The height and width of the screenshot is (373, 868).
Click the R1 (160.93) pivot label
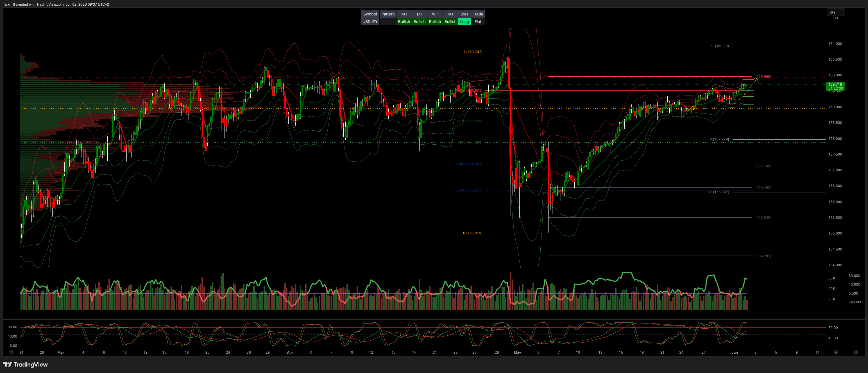coord(719,46)
